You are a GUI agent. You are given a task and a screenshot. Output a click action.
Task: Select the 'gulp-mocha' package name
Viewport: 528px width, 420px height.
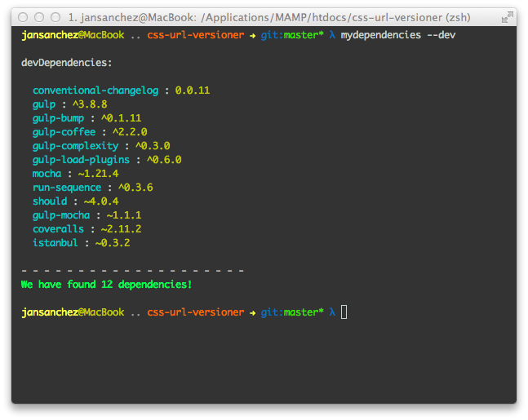click(61, 215)
